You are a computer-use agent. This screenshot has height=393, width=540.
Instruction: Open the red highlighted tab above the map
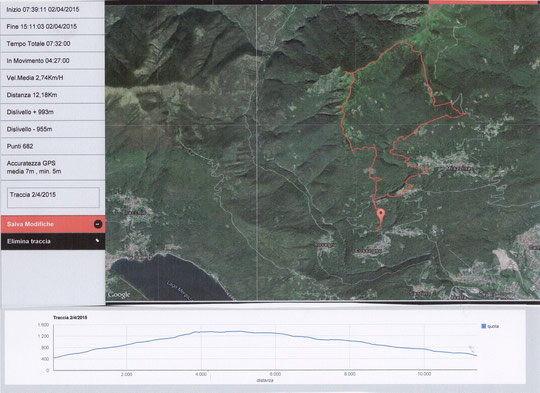484,2
